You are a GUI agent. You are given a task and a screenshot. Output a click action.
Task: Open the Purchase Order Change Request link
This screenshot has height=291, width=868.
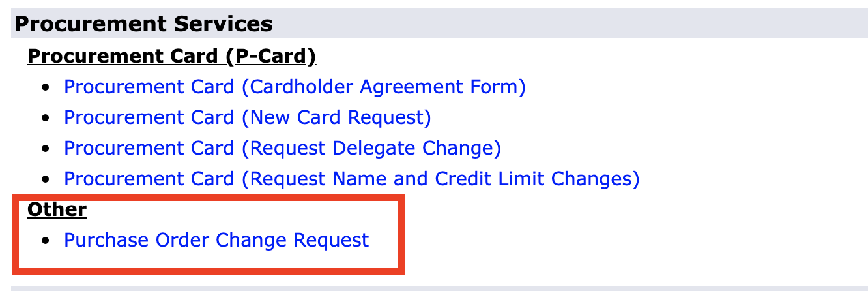click(x=216, y=240)
